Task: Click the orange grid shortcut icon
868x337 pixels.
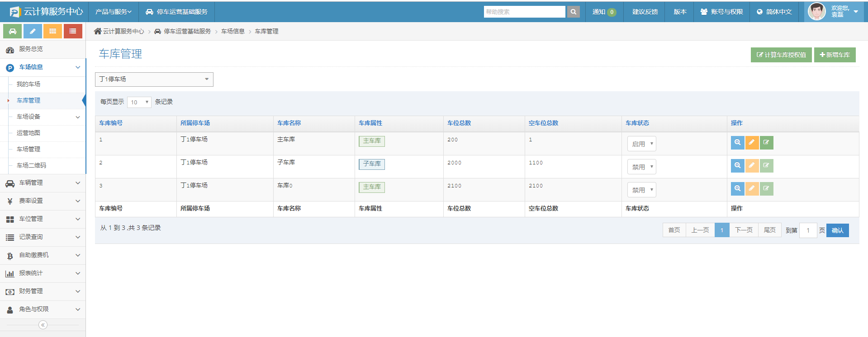Action: coord(53,31)
